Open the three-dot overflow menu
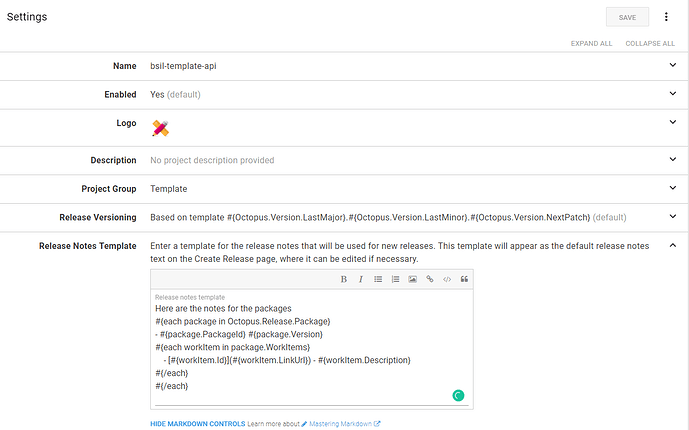Screen dimensions: 689x430 (666, 17)
